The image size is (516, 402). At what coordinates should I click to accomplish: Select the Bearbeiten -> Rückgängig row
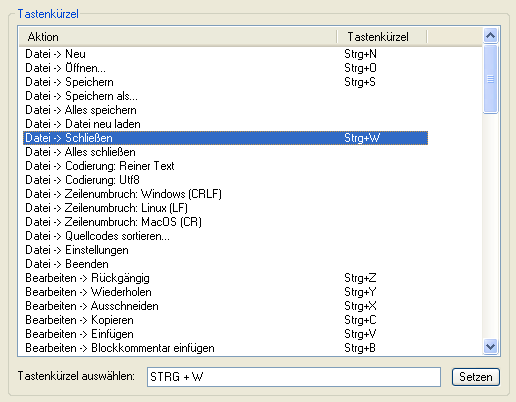pos(225,278)
